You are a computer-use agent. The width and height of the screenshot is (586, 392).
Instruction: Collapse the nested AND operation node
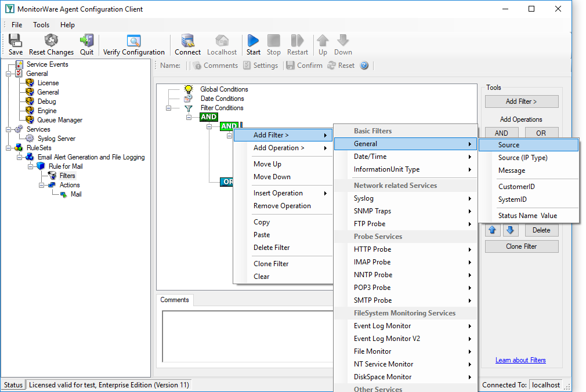[x=209, y=126]
